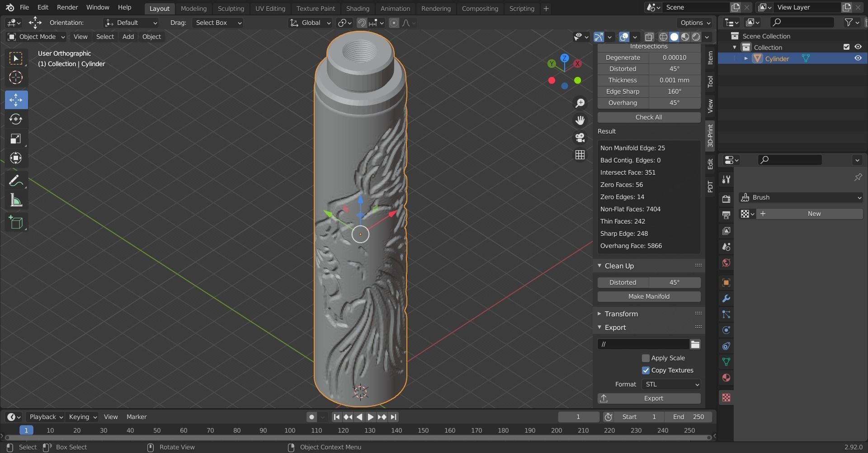Open the World properties tab

pyautogui.click(x=726, y=263)
